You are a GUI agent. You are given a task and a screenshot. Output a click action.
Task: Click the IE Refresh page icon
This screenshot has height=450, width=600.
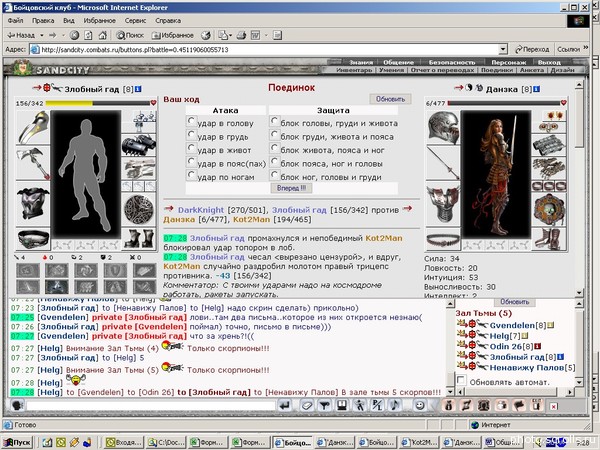[88, 35]
